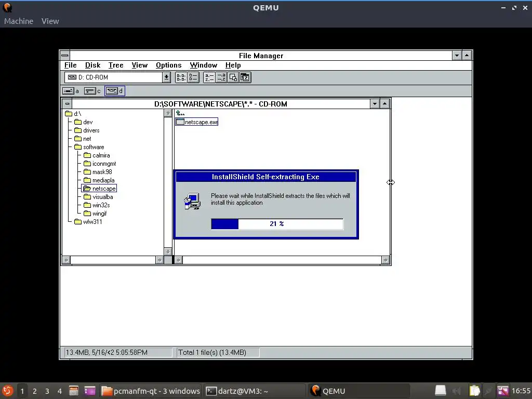Select the mask98 folder
The height and width of the screenshot is (399, 532).
click(98, 172)
